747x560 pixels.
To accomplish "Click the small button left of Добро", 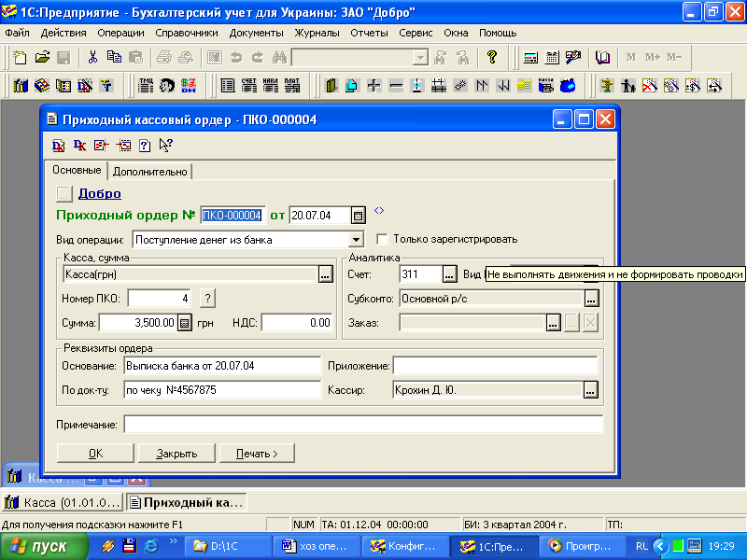I will [x=63, y=194].
